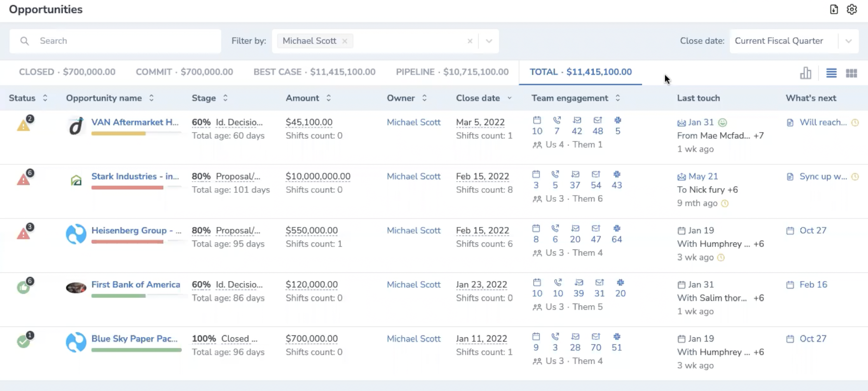Open the Sync up w... next step link
This screenshot has width=868, height=391.
pos(823,176)
